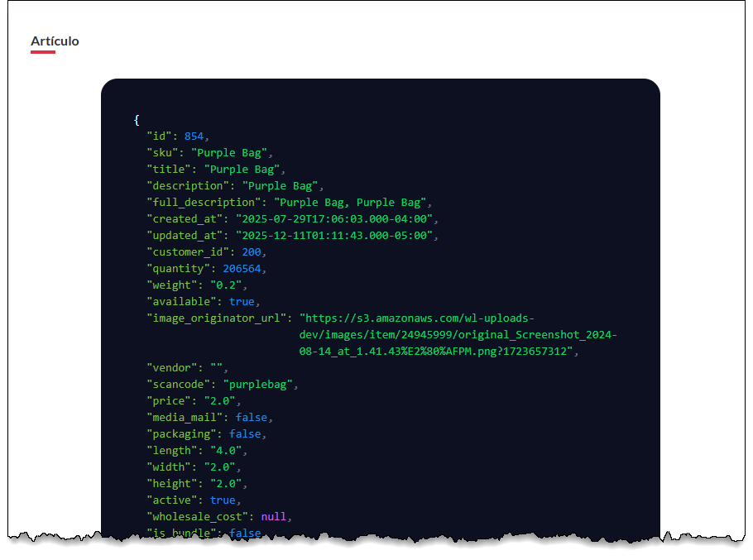
Task: Click the id value 854
Action: click(194, 136)
